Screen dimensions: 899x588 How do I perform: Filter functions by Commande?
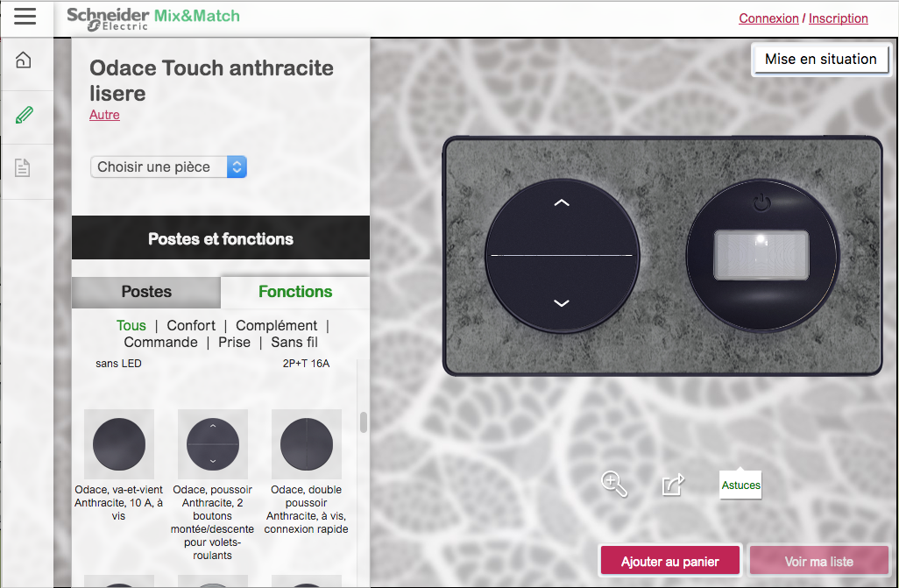tap(160, 343)
